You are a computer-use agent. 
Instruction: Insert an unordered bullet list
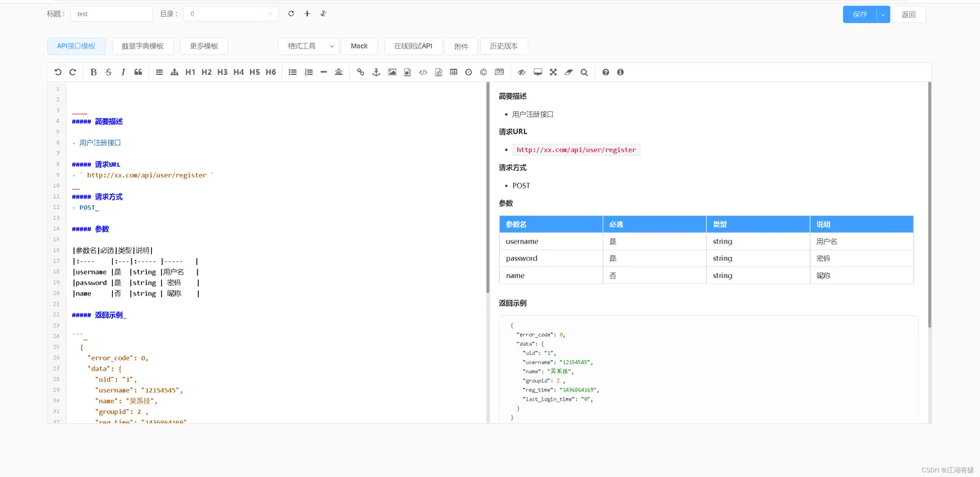(x=293, y=72)
